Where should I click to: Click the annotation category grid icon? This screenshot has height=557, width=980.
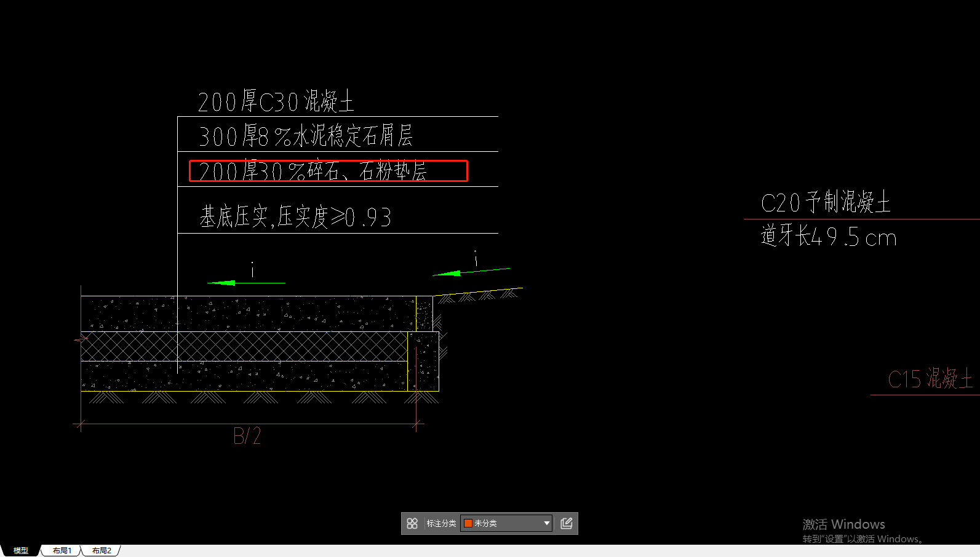pyautogui.click(x=412, y=523)
